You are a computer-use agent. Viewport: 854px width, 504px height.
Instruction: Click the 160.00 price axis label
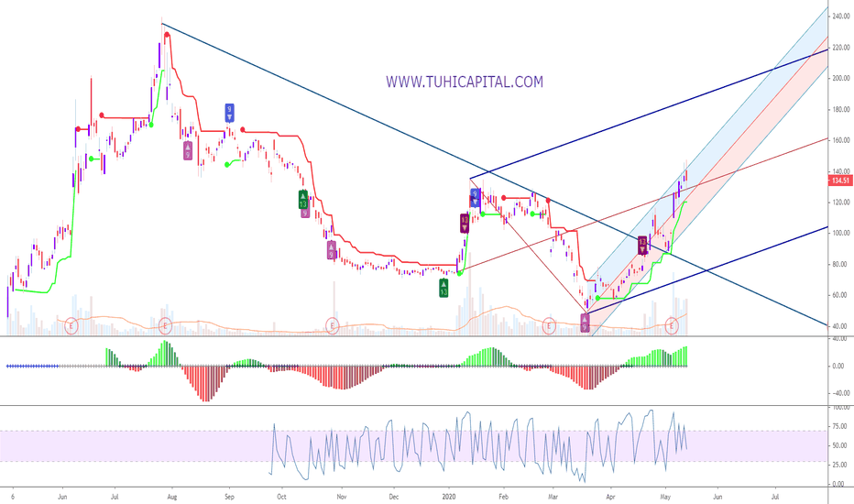[841, 140]
